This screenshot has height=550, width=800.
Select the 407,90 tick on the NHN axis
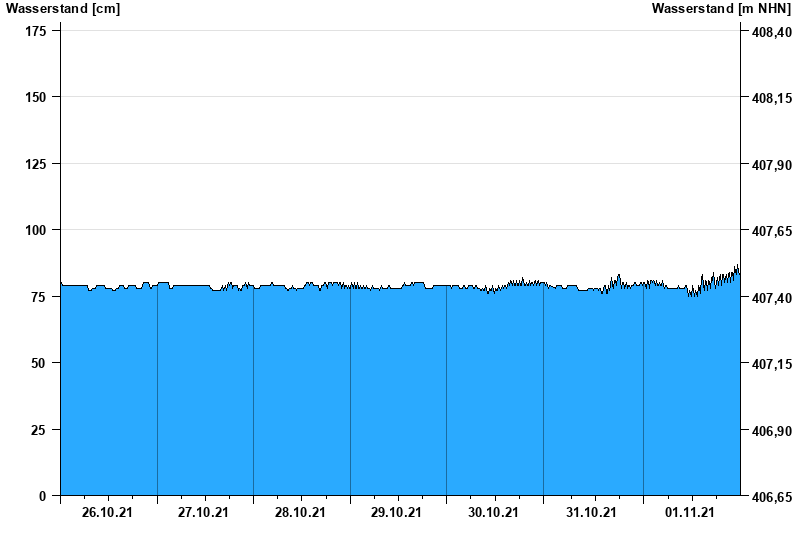(x=771, y=165)
